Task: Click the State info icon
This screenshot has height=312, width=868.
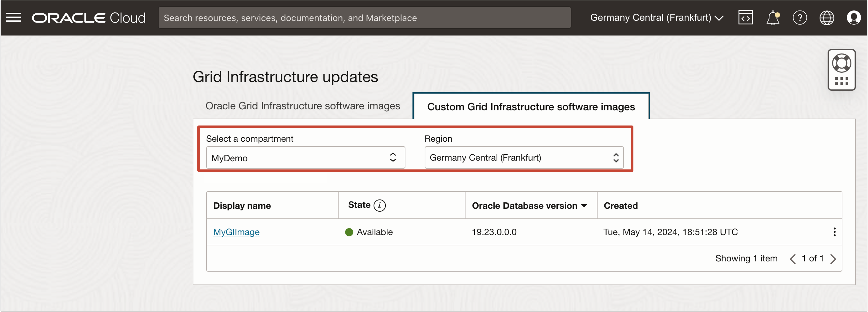Action: click(x=379, y=205)
